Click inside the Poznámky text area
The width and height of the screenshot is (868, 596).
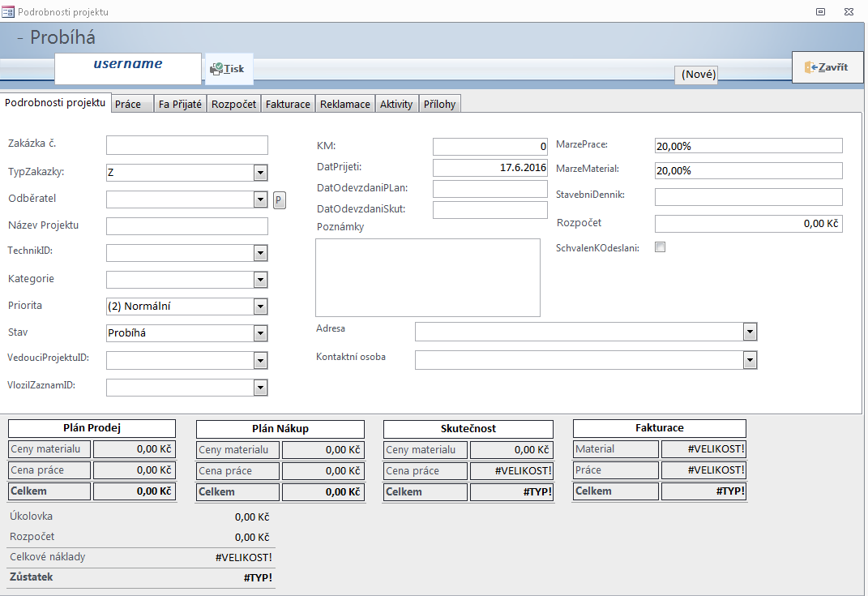427,277
